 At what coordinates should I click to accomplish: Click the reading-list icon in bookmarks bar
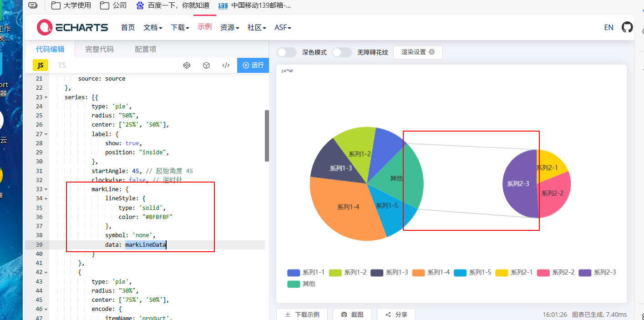[33, 5]
